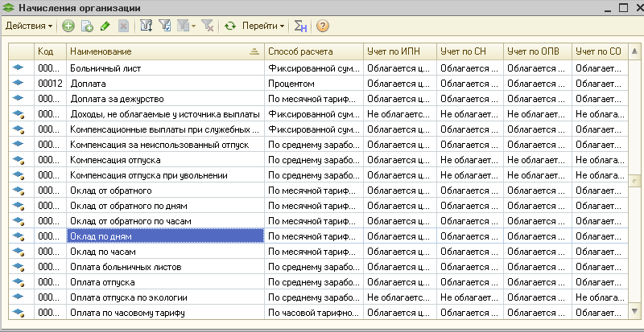Click the Copy item toolbar icon
644x332 pixels.
[x=87, y=27]
